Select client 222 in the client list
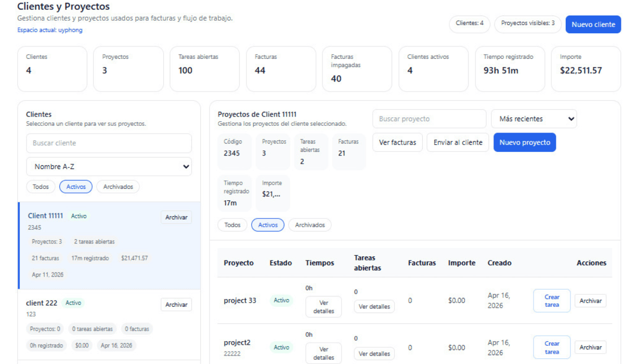624x364 pixels. [x=109, y=324]
